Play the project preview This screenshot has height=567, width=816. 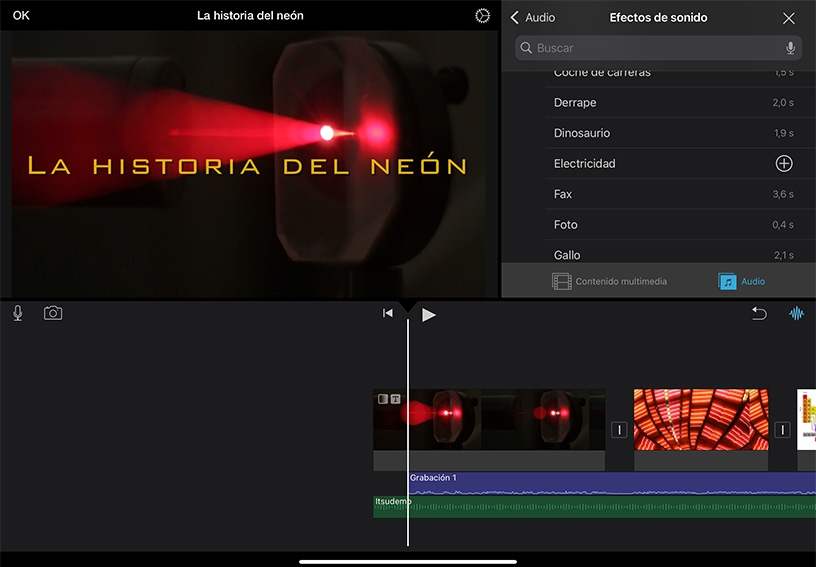click(x=428, y=315)
